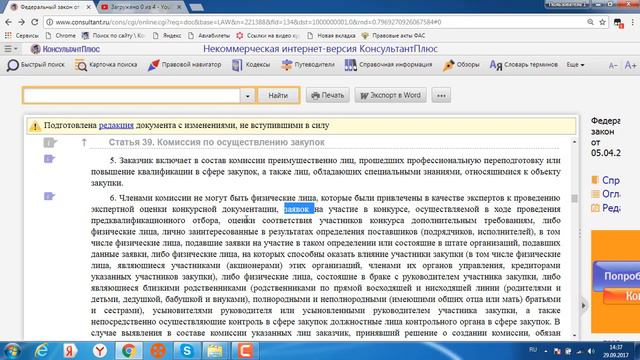Open the Авиабилеты bookmark
The height and width of the screenshot is (360, 640).
pos(209,36)
